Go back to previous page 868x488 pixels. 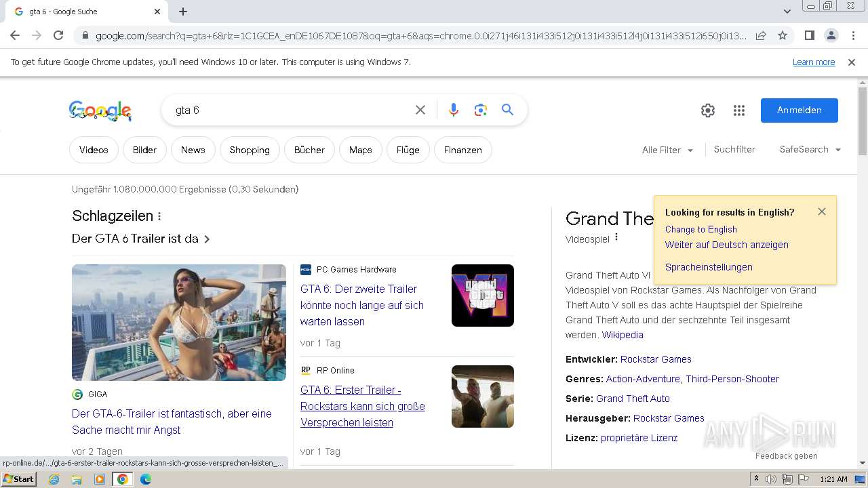[15, 35]
